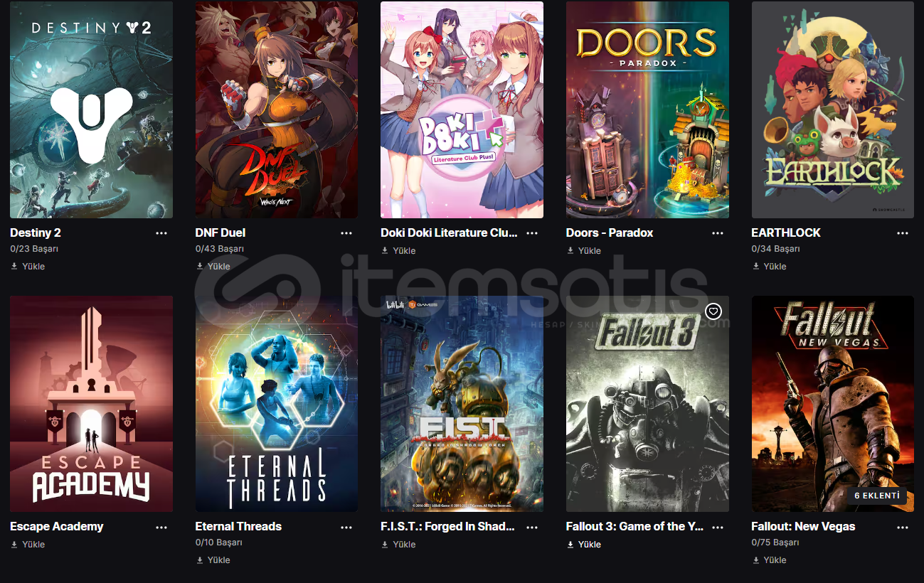Open the three-dot menu for Fallout: New Vegas
This screenshot has width=924, height=583.
[903, 528]
